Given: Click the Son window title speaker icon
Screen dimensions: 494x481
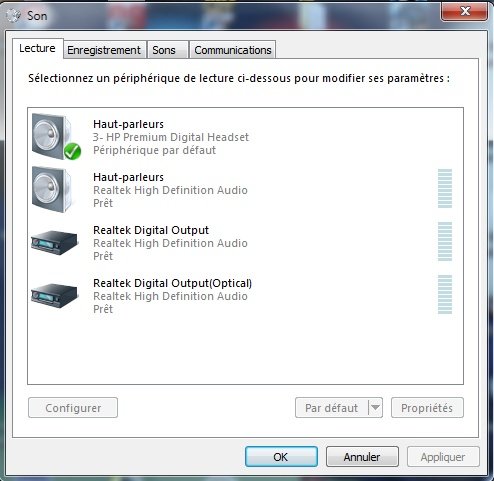Looking at the screenshot, I should point(14,16).
